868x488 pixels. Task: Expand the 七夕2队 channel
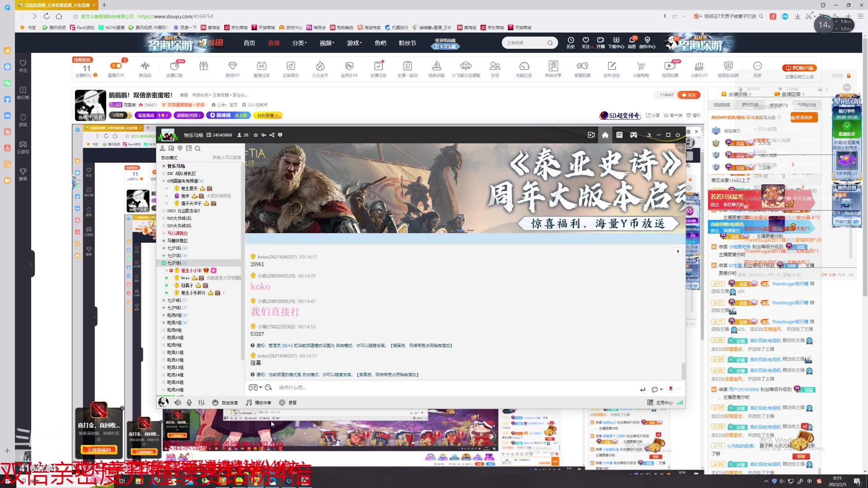click(x=164, y=255)
